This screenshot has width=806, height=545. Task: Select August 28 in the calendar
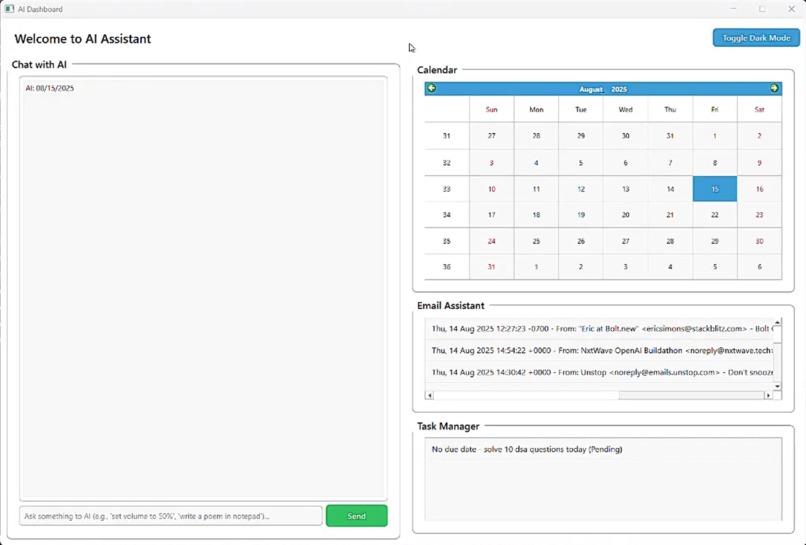670,241
